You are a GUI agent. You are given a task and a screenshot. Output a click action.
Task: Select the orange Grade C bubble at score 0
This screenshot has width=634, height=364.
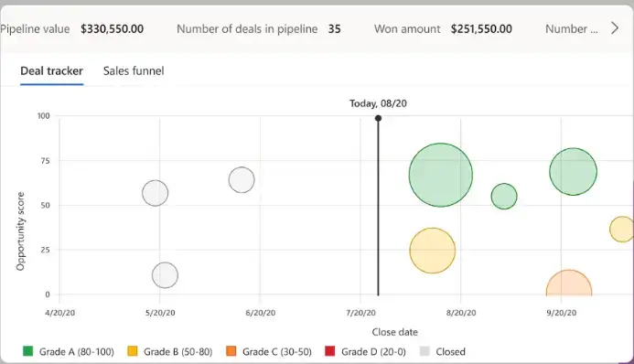569,284
